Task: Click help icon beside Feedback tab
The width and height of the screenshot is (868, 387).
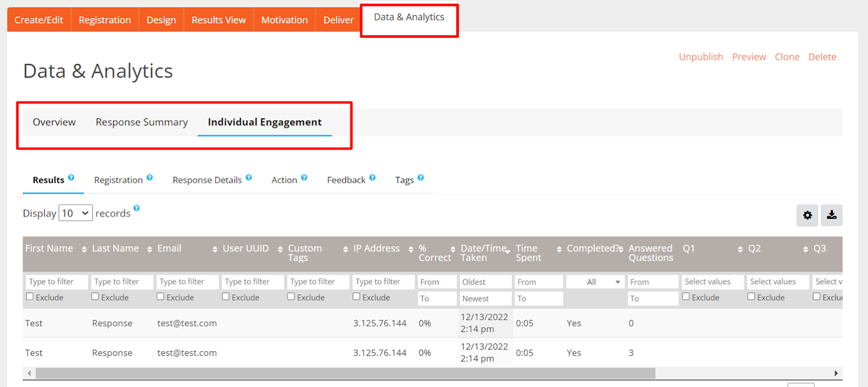Action: [372, 177]
